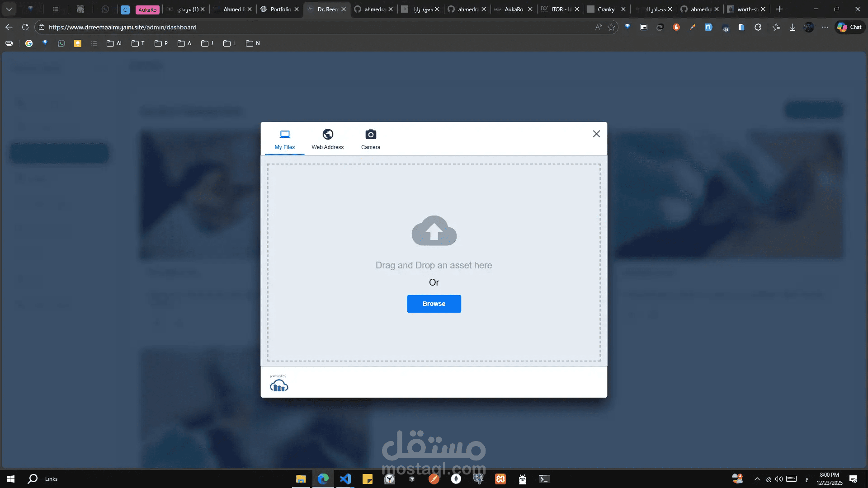The image size is (868, 488).
Task: Show hidden system tray icons chevron
Action: point(757,479)
